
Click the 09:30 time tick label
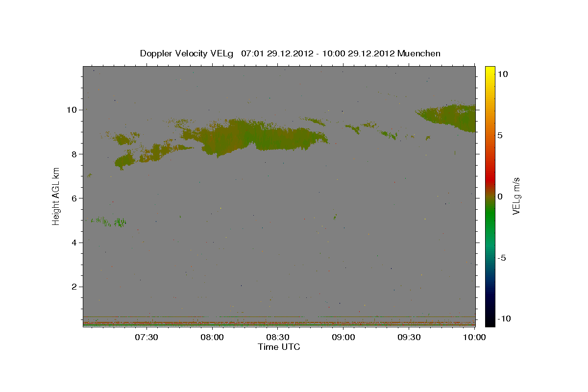[410, 338]
